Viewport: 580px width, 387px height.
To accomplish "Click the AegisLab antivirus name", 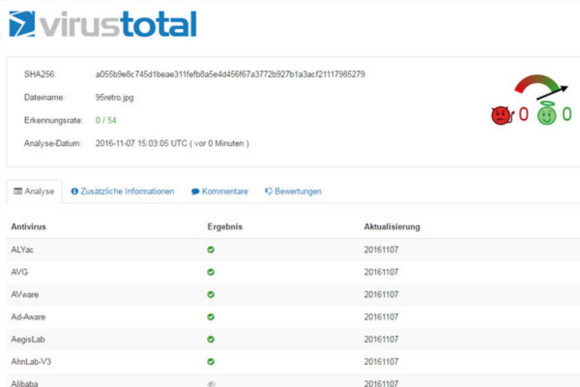I will point(28,339).
